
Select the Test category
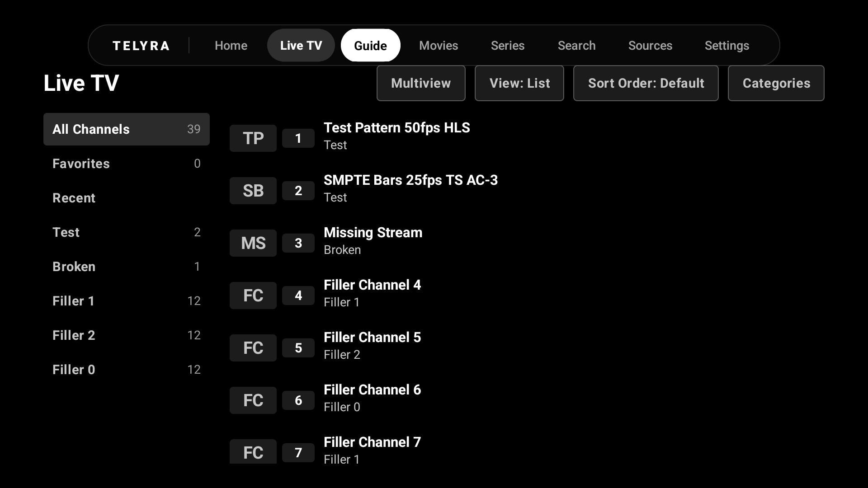(127, 232)
